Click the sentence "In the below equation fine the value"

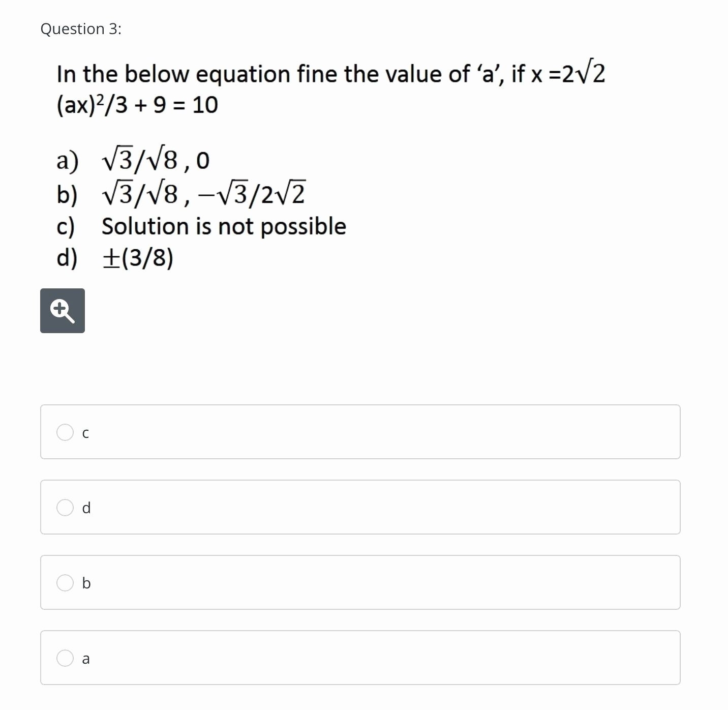pyautogui.click(x=254, y=74)
